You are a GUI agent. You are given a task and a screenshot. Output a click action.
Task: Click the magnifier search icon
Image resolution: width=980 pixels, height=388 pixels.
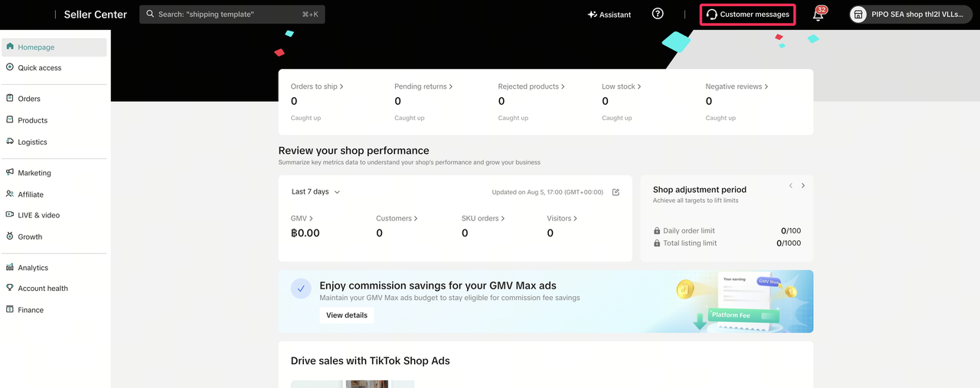click(150, 15)
